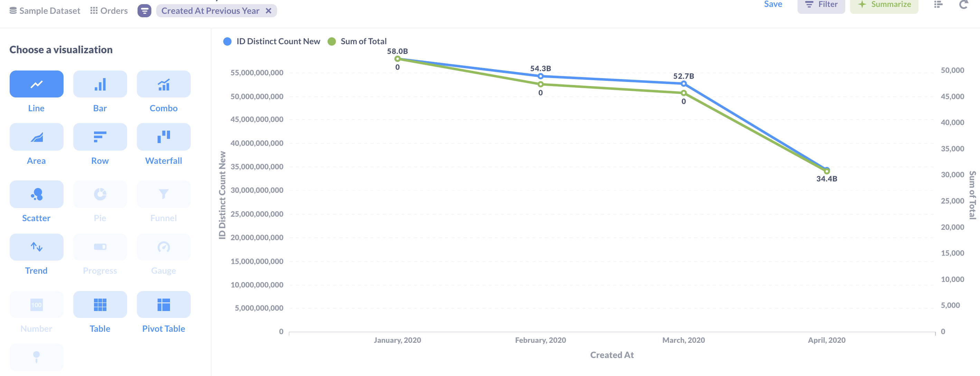Open the Trend visualization icon

click(36, 247)
